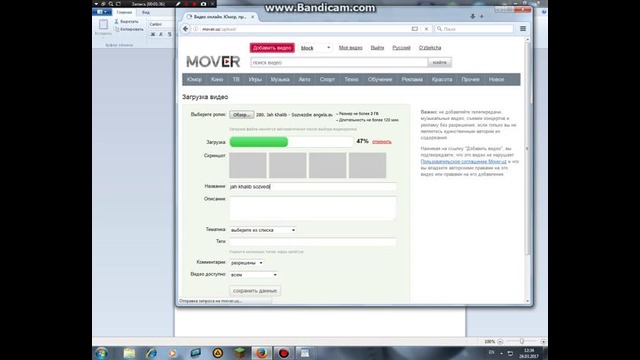Open the Видео доступно dropdown

[x=253, y=275]
